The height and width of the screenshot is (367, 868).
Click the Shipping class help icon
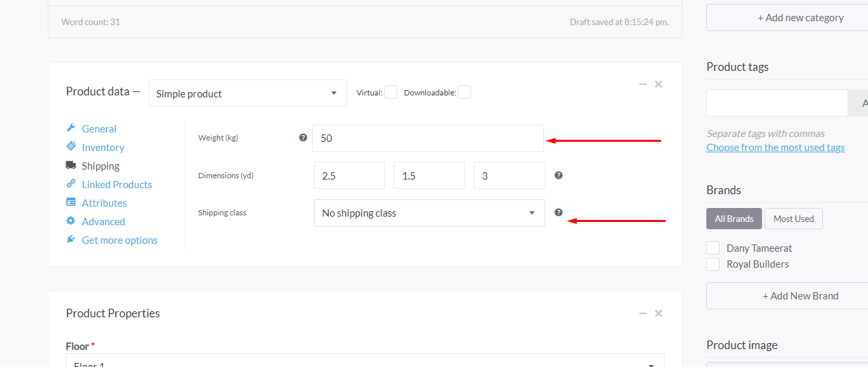(x=559, y=213)
